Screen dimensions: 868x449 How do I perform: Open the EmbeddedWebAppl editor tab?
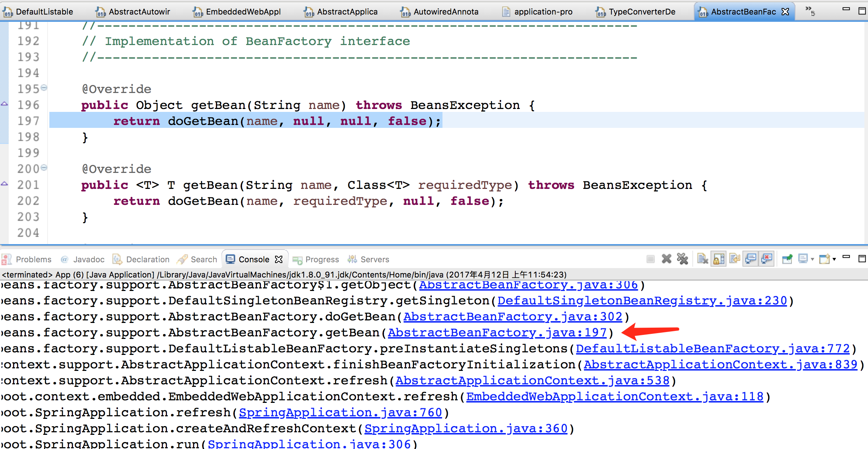pos(237,12)
